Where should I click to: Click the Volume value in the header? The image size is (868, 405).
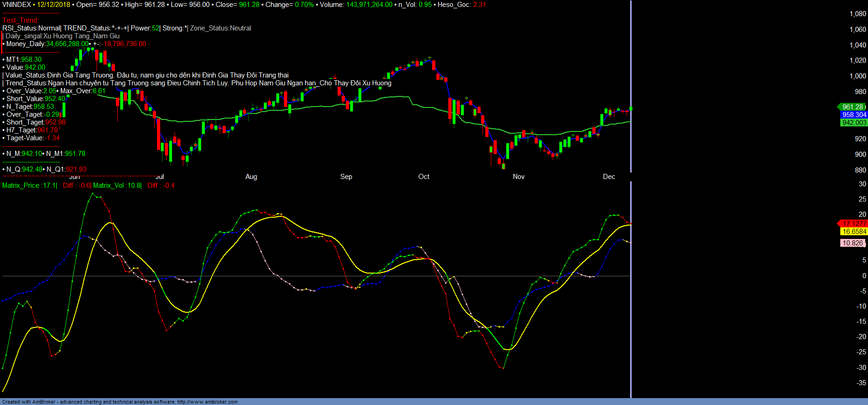click(369, 5)
